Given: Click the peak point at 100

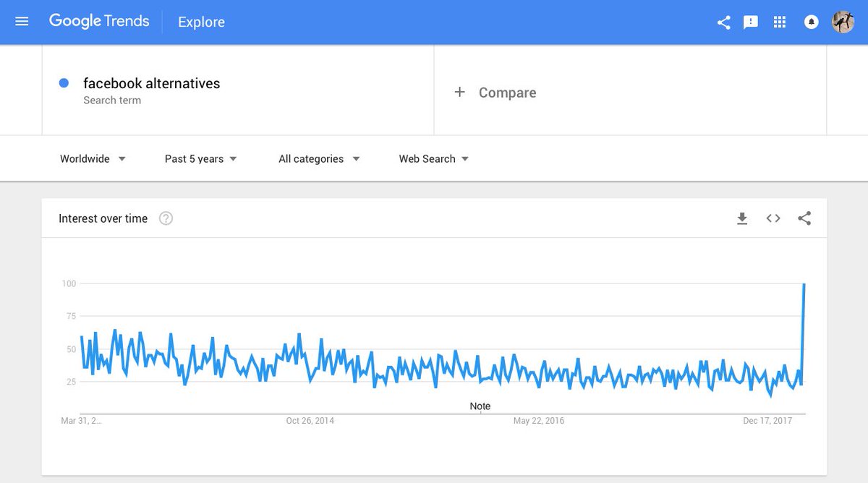Looking at the screenshot, I should [804, 283].
